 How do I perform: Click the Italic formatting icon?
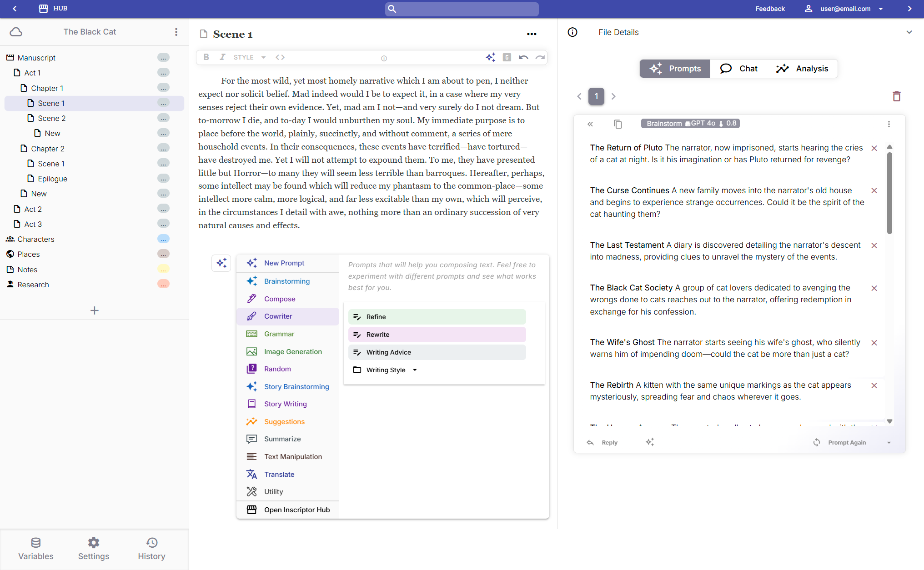tap(222, 57)
